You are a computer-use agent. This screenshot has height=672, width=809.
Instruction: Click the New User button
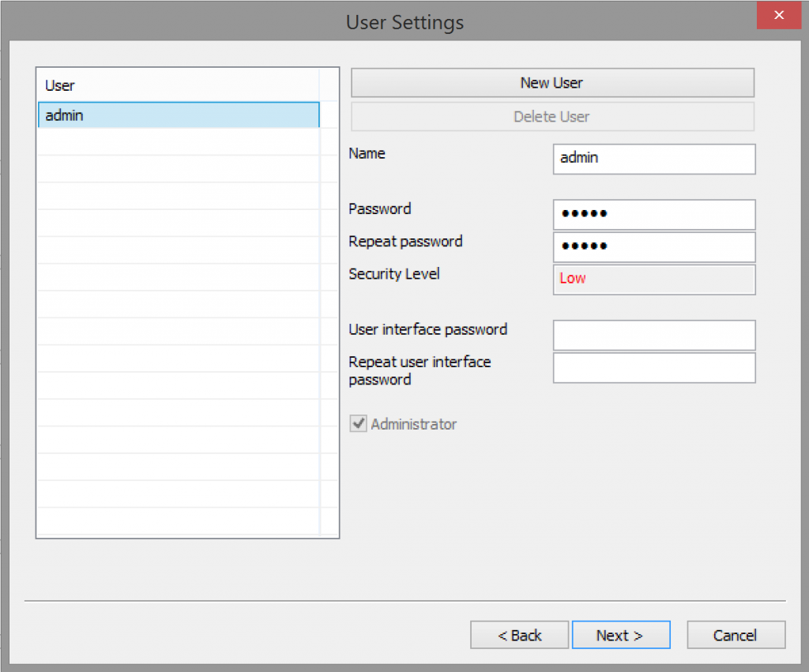click(552, 83)
